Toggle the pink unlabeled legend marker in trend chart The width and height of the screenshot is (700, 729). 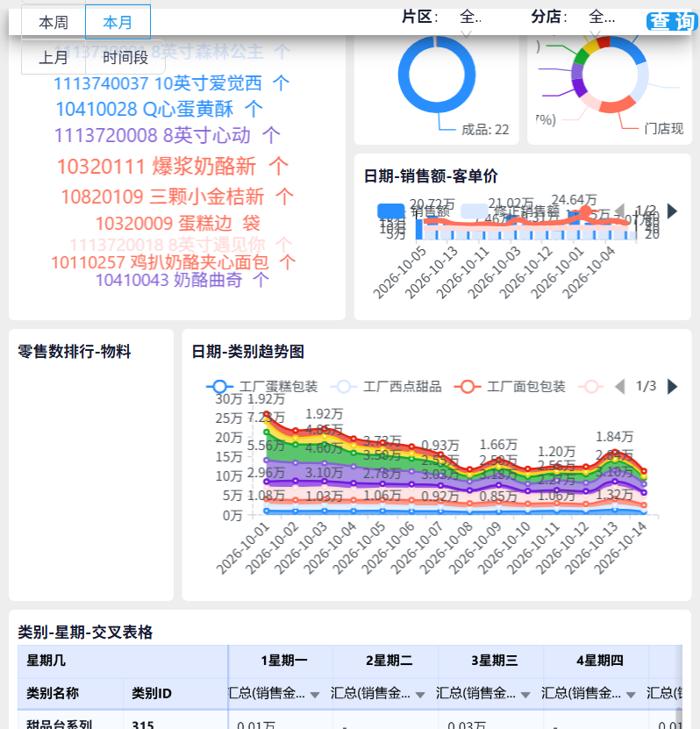point(590,386)
